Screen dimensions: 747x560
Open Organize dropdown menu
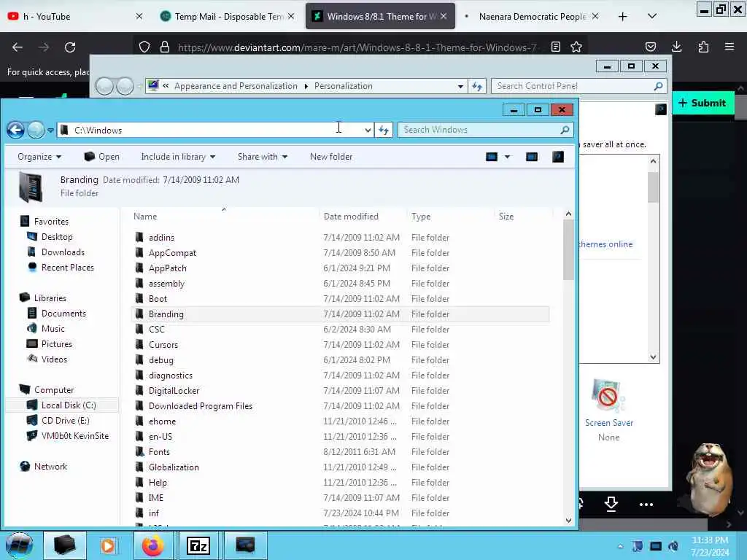pos(39,157)
